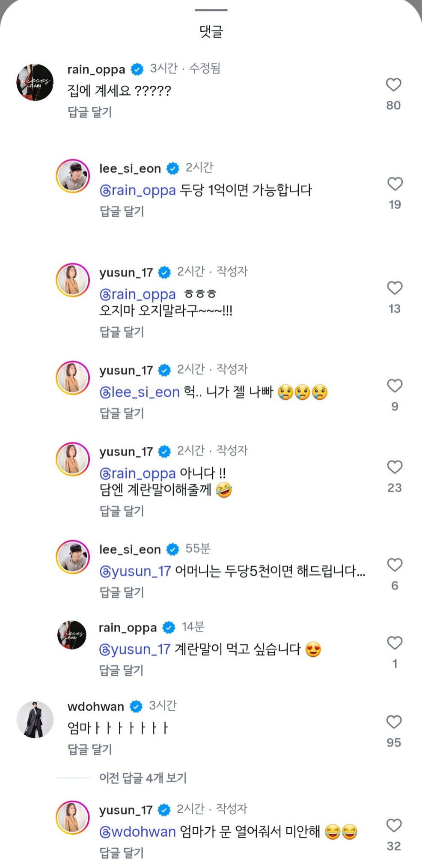Screen dimensions: 422x868
Task: Open the @lee_si_eon mention link
Action: tap(140, 392)
